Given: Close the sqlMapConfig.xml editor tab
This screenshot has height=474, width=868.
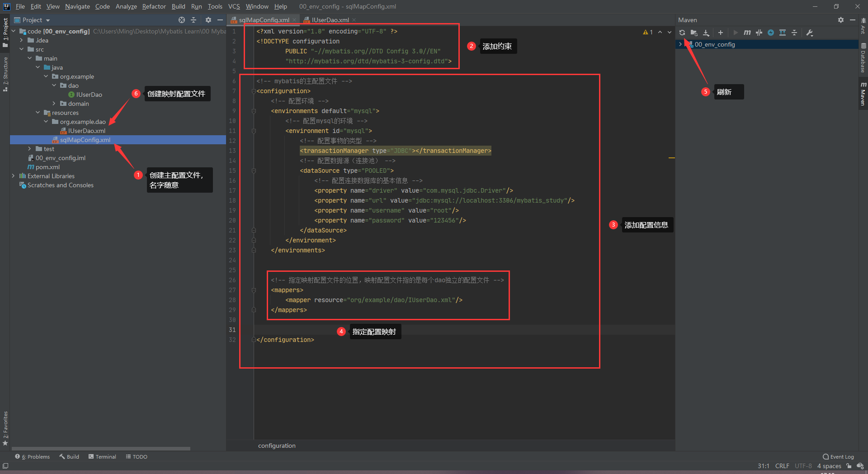Looking at the screenshot, I should click(294, 20).
